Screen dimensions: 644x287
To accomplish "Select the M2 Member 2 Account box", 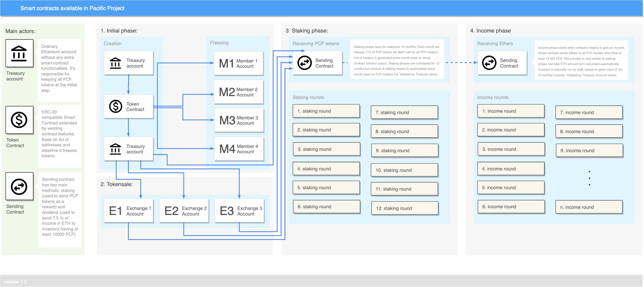I will pyautogui.click(x=239, y=92).
